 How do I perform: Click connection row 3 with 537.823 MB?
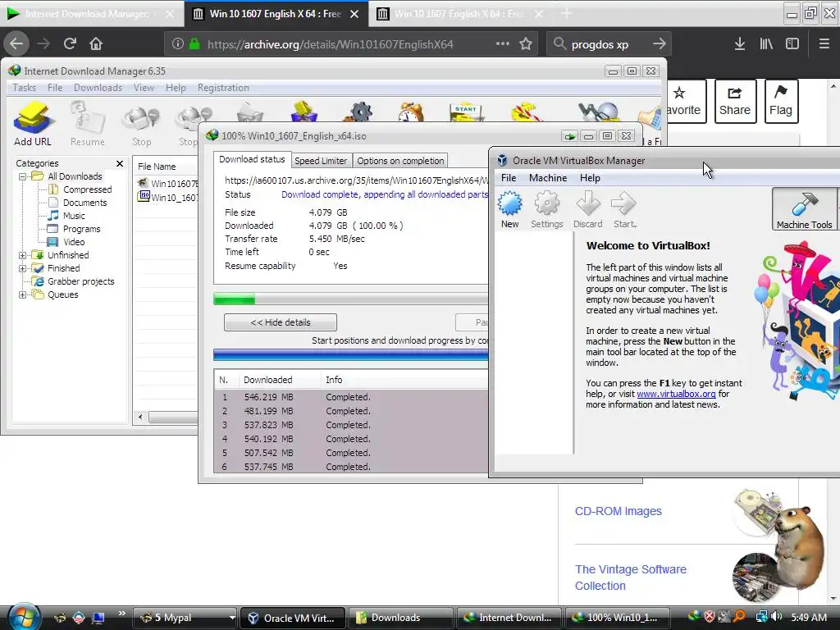pyautogui.click(x=351, y=425)
